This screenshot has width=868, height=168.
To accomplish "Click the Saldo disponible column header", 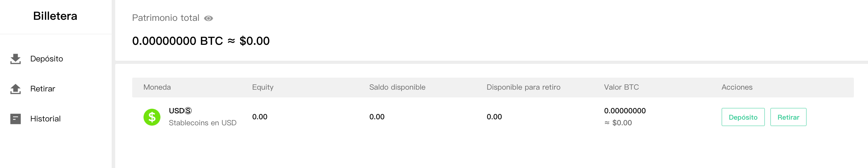I will [x=397, y=87].
